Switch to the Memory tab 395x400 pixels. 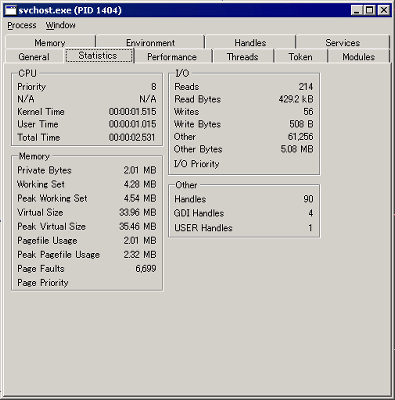pos(50,43)
